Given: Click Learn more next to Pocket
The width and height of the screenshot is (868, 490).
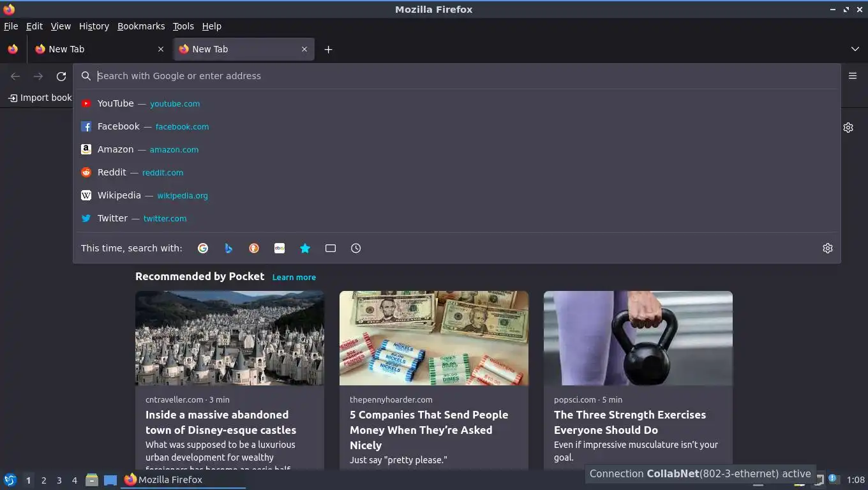Looking at the screenshot, I should 294,277.
